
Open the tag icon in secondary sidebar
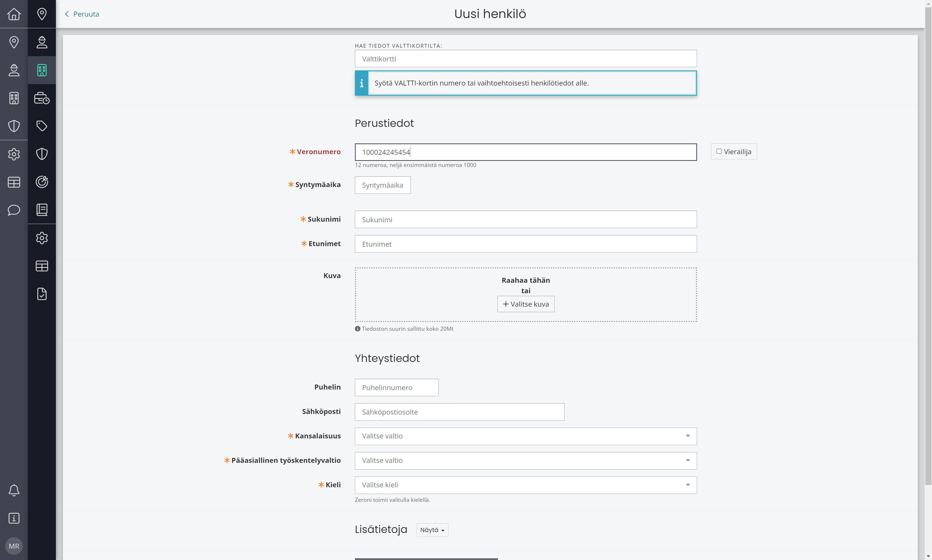coord(42,126)
